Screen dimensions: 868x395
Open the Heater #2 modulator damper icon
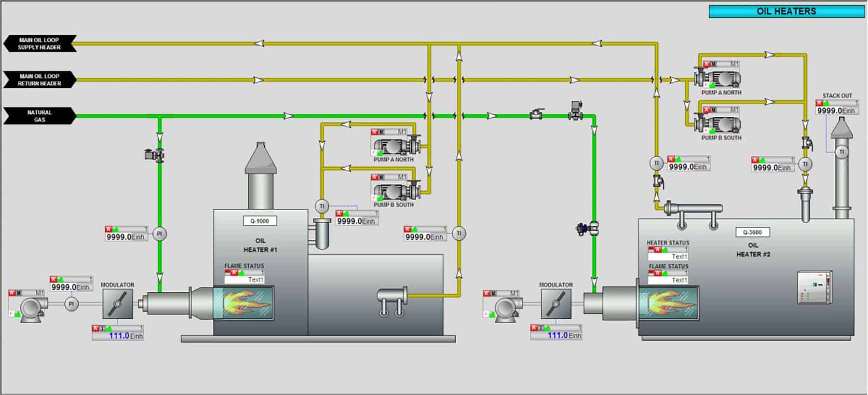tap(556, 304)
